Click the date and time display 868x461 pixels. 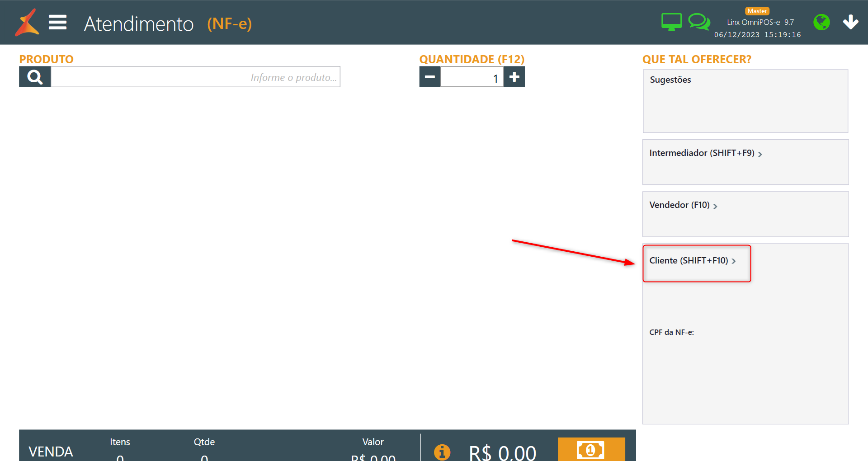click(758, 35)
